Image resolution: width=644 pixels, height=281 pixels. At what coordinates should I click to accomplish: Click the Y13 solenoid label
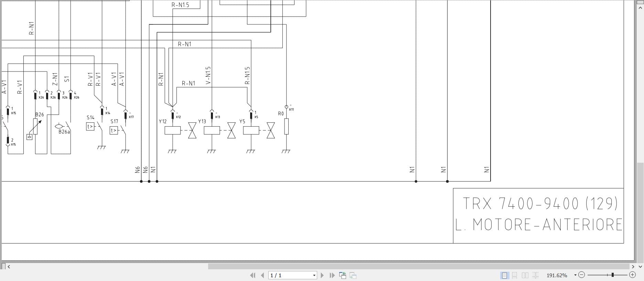(x=202, y=121)
